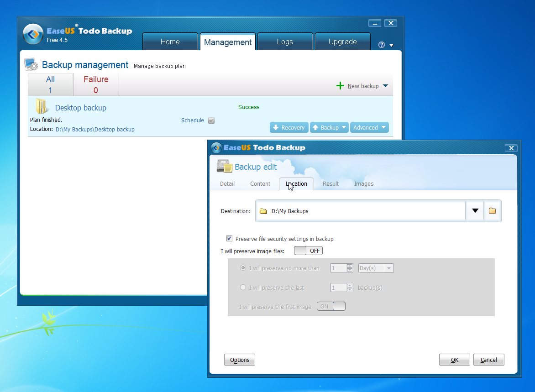Viewport: 535px width, 392px height.
Task: Click the Backup edit disk icon
Action: [x=225, y=166]
